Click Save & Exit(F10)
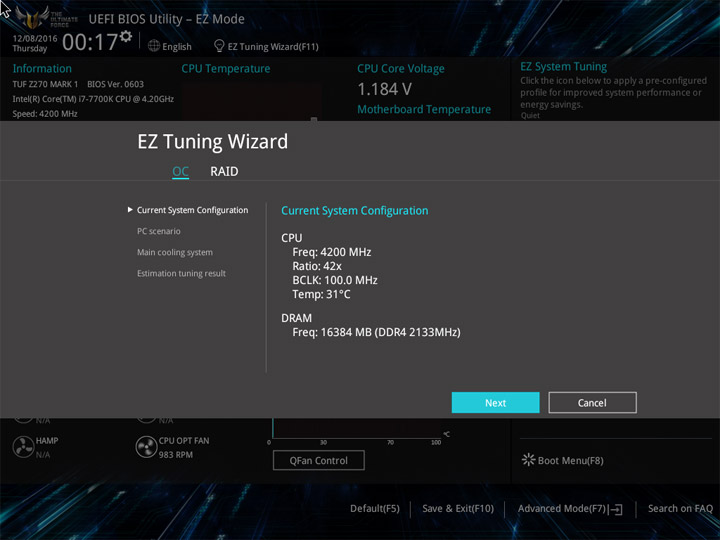Screen dimensions: 720x540 pos(458,508)
